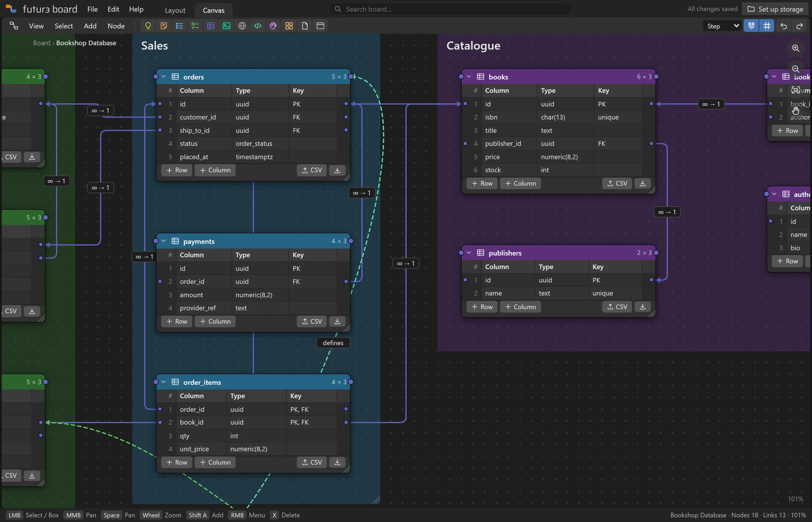Add a frame group node

[x=320, y=26]
